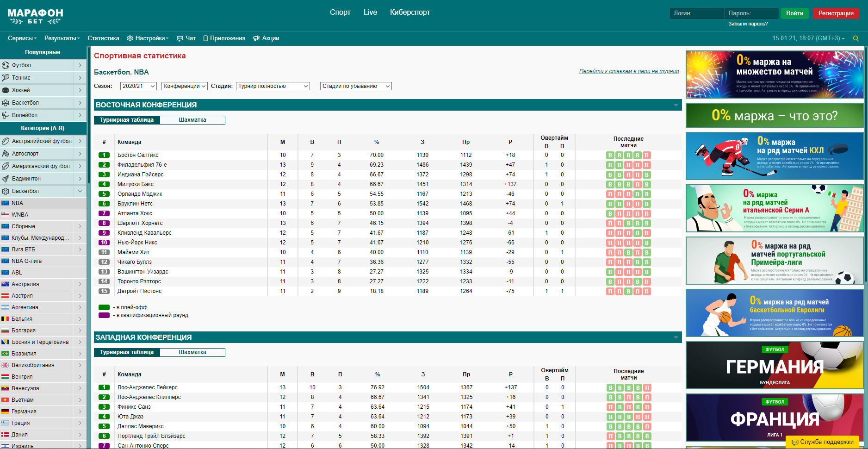Viewport: 868px width, 449px height.
Task: Click the Команда column header in Eastern table
Action: tap(129, 142)
